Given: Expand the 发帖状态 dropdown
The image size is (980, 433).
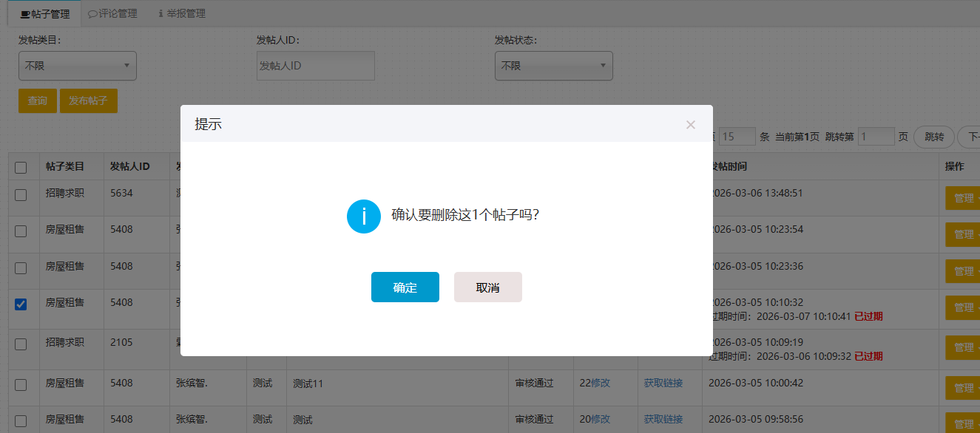Looking at the screenshot, I should 553,66.
